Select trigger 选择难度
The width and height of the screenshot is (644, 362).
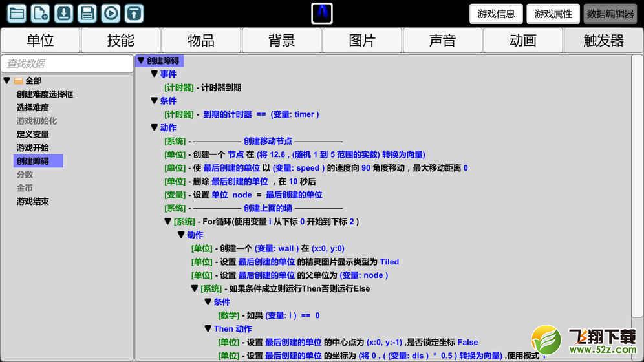tap(33, 107)
